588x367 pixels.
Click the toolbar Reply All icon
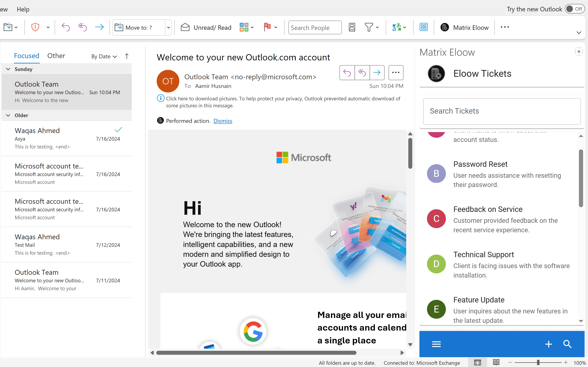click(82, 27)
